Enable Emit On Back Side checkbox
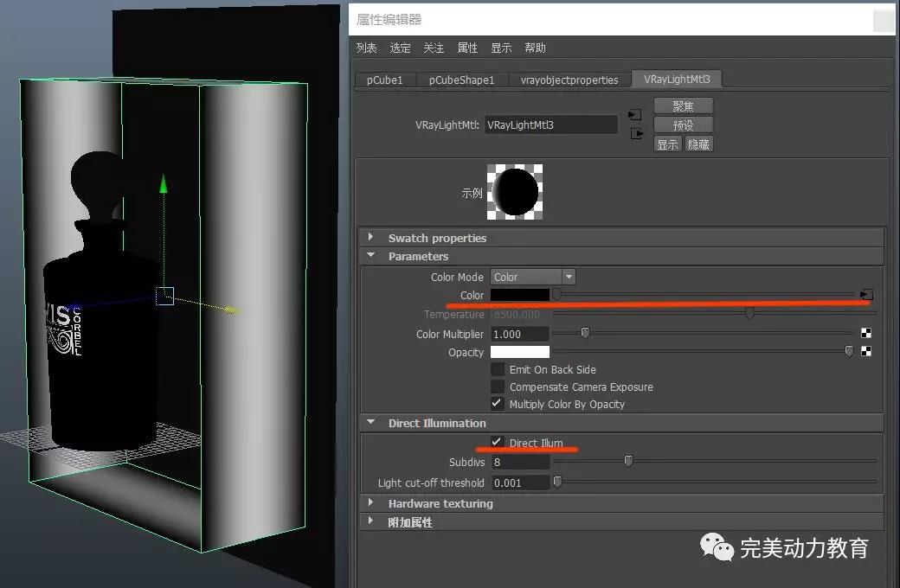 (498, 369)
